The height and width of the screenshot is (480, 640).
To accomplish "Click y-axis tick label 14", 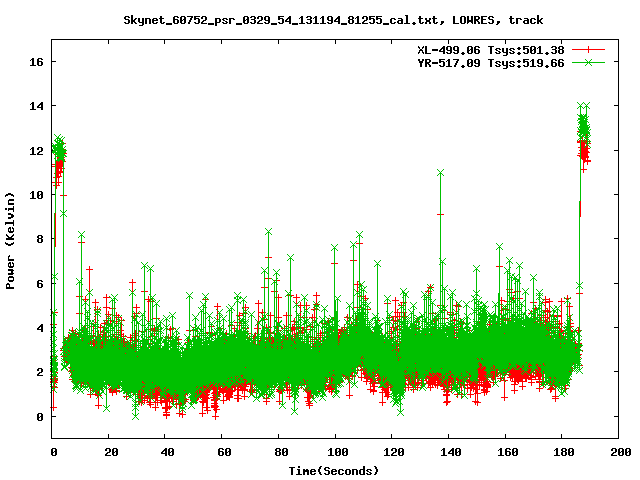I will click(x=37, y=106).
